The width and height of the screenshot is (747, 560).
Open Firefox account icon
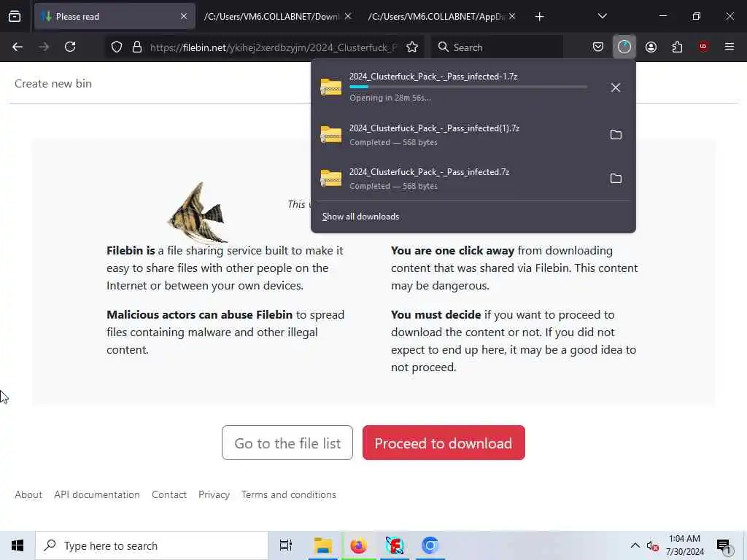click(651, 47)
